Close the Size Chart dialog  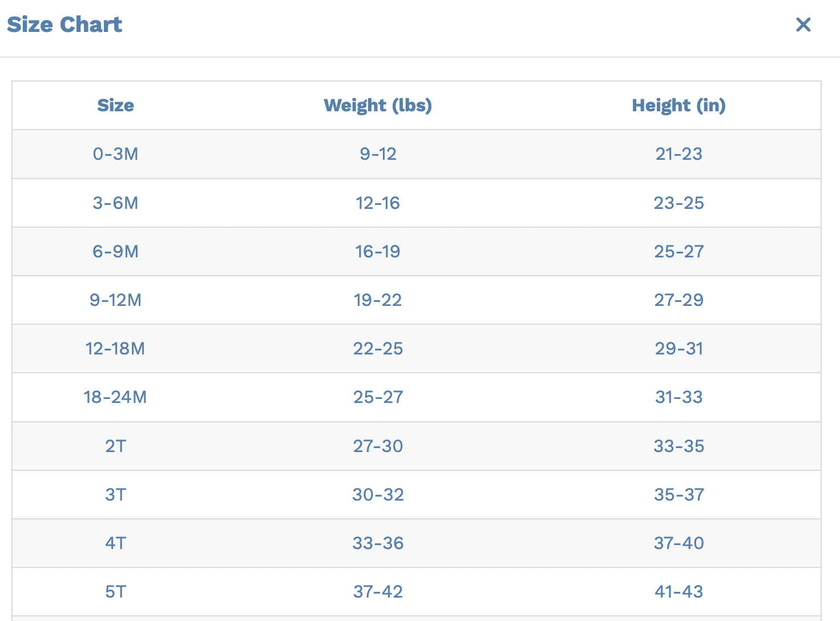tap(803, 25)
